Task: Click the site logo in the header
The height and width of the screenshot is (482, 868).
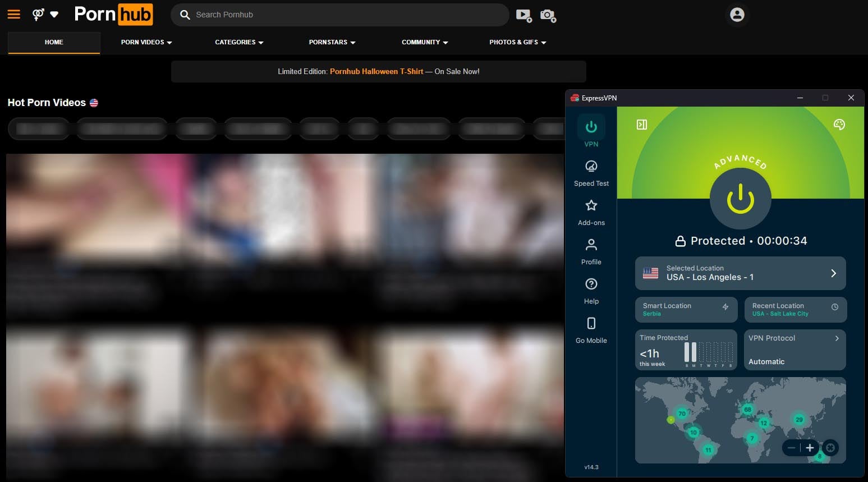Action: coord(113,15)
